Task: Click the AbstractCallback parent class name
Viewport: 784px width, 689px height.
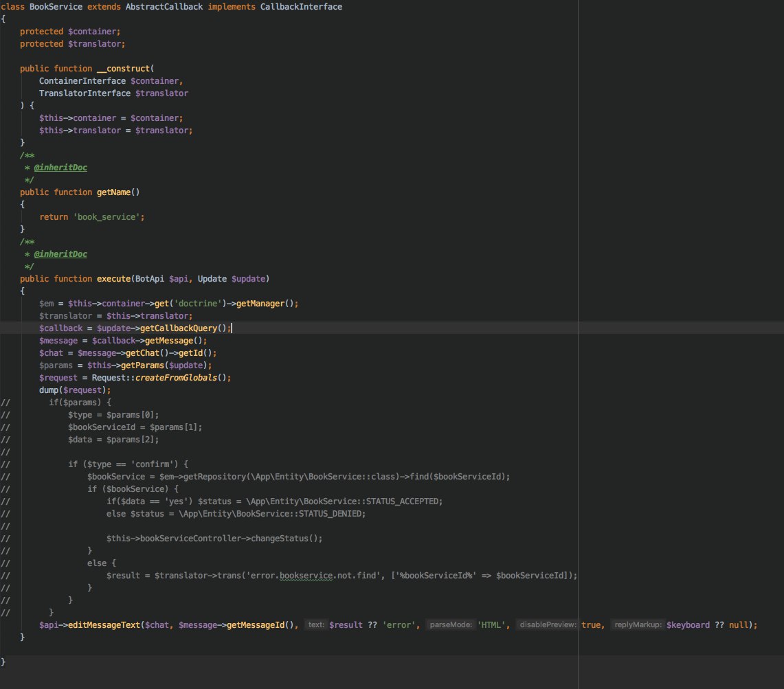Action: (x=164, y=6)
